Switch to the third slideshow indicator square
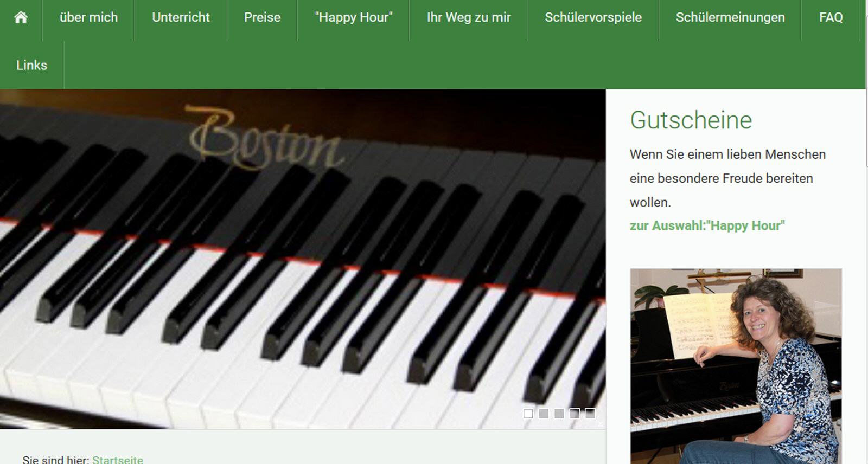868x464 pixels. 559,414
